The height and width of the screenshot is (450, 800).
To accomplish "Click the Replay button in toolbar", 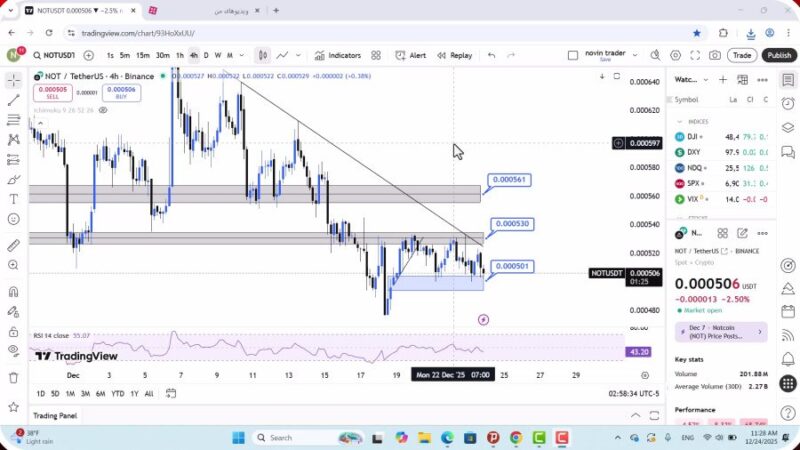I will tap(454, 55).
